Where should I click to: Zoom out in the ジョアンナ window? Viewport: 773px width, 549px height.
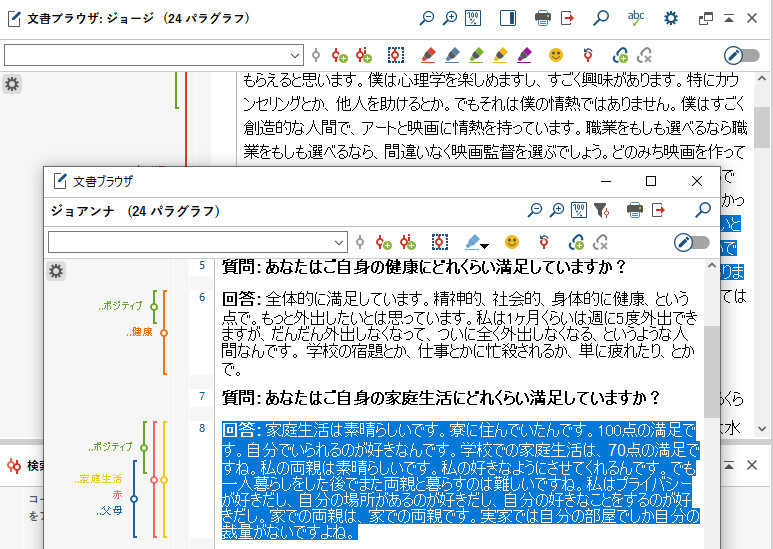point(534,210)
